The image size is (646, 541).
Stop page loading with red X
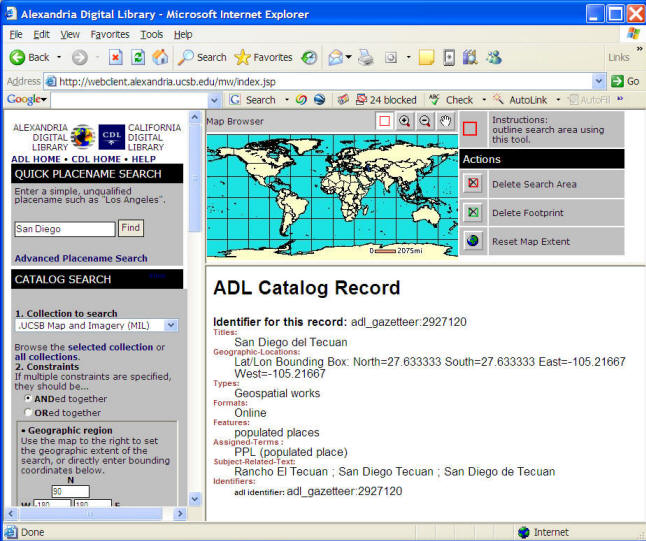pos(116,57)
